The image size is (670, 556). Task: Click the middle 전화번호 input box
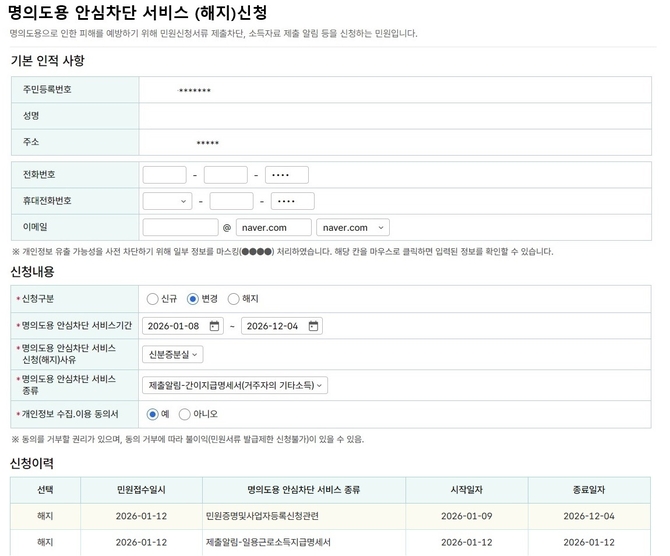(x=225, y=175)
